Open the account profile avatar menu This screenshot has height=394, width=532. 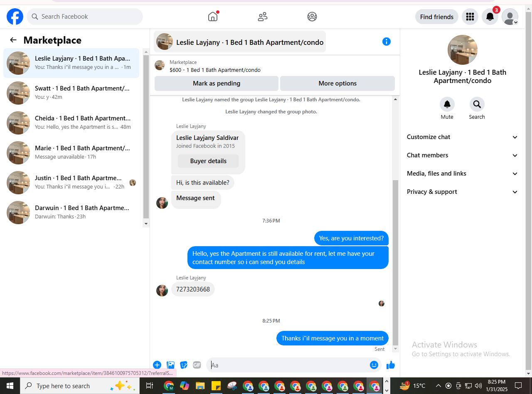pyautogui.click(x=510, y=17)
